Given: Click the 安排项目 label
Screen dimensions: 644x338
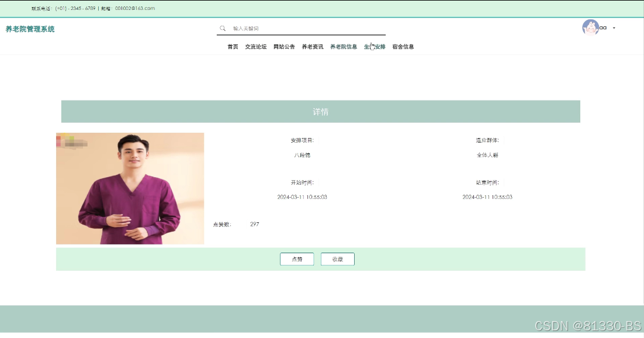Looking at the screenshot, I should (x=302, y=140).
